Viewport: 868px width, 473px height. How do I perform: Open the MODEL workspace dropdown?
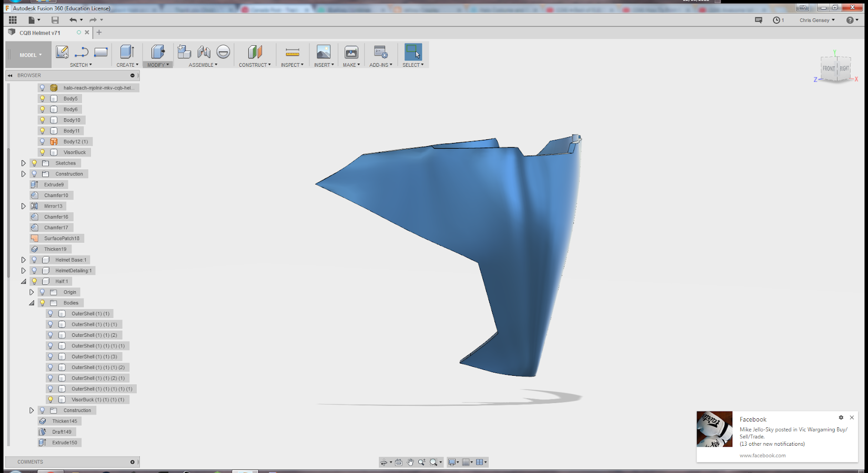30,55
